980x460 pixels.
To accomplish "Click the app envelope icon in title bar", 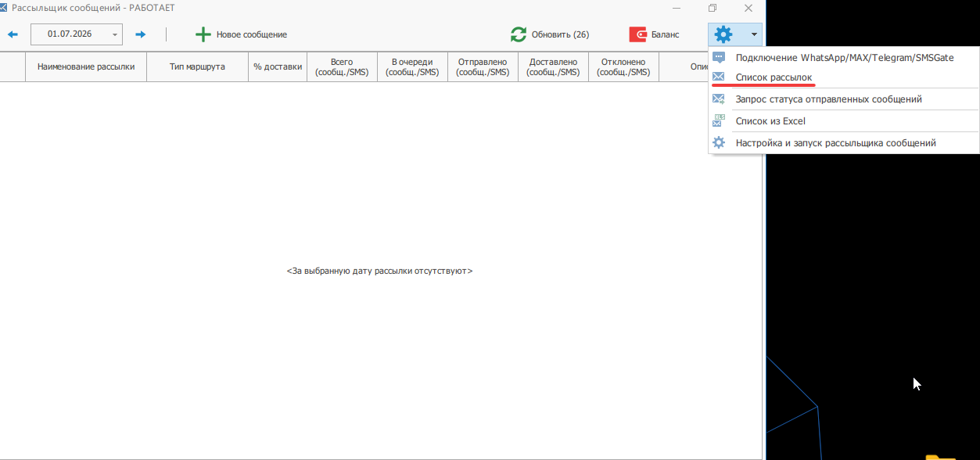I will pos(3,8).
